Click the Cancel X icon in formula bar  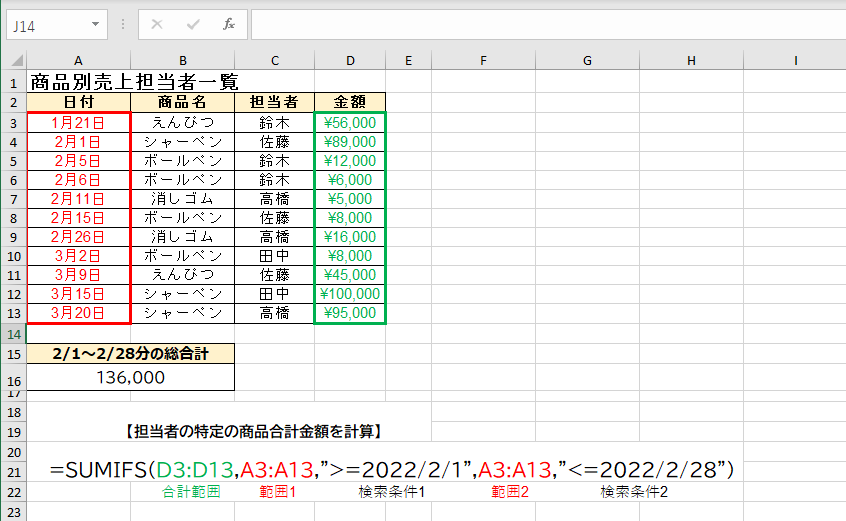(156, 23)
